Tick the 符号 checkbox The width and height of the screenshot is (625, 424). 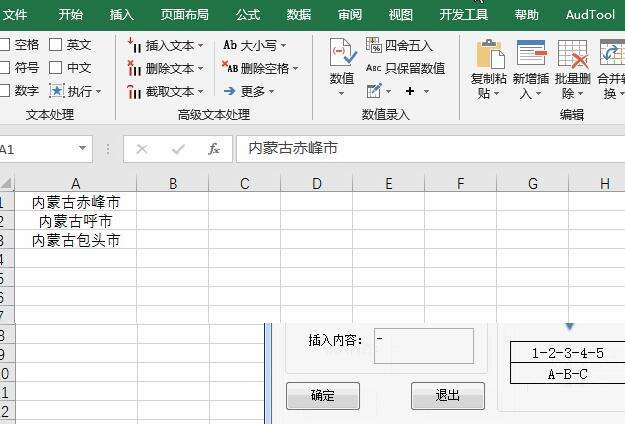click(x=4, y=67)
